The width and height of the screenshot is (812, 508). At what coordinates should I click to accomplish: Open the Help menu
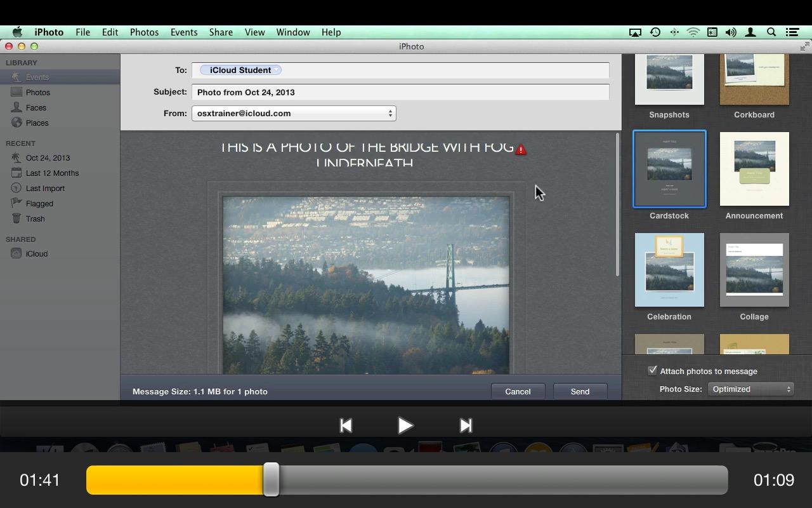[331, 32]
